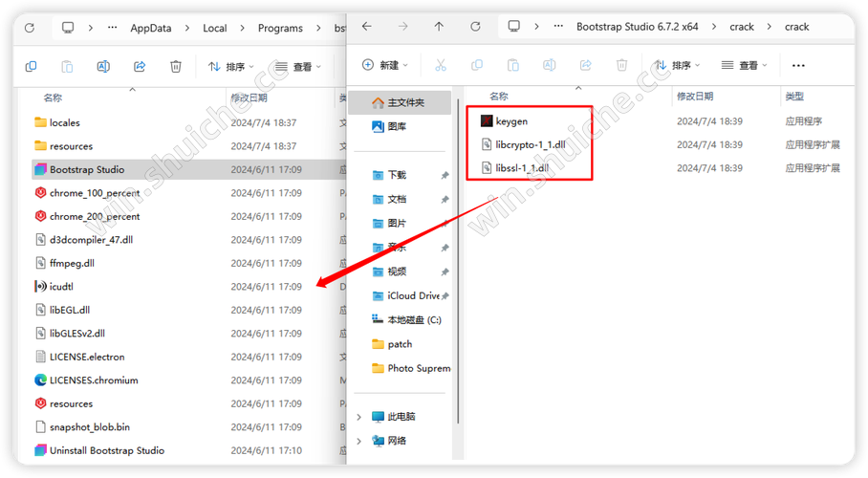Click Delete trash icon in left window toolbar

tap(176, 67)
